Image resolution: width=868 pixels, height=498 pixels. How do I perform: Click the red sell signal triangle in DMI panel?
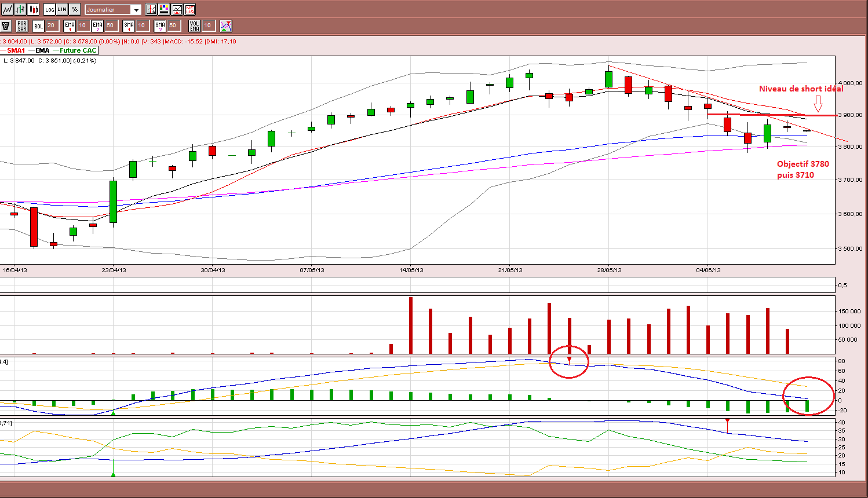[727, 421]
